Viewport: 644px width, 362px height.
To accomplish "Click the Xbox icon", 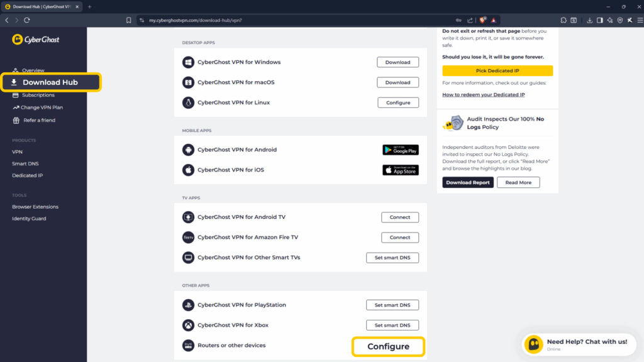I will (188, 325).
